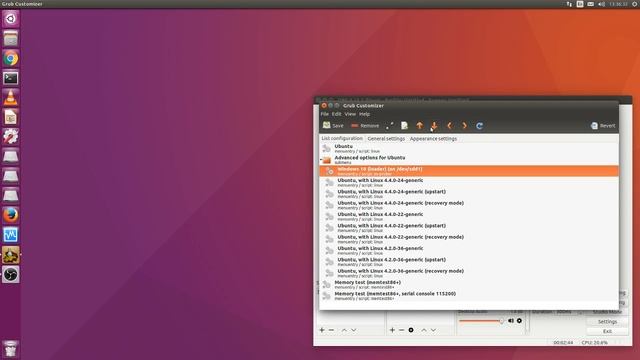Move source up with the OBS chevron

coord(424,330)
